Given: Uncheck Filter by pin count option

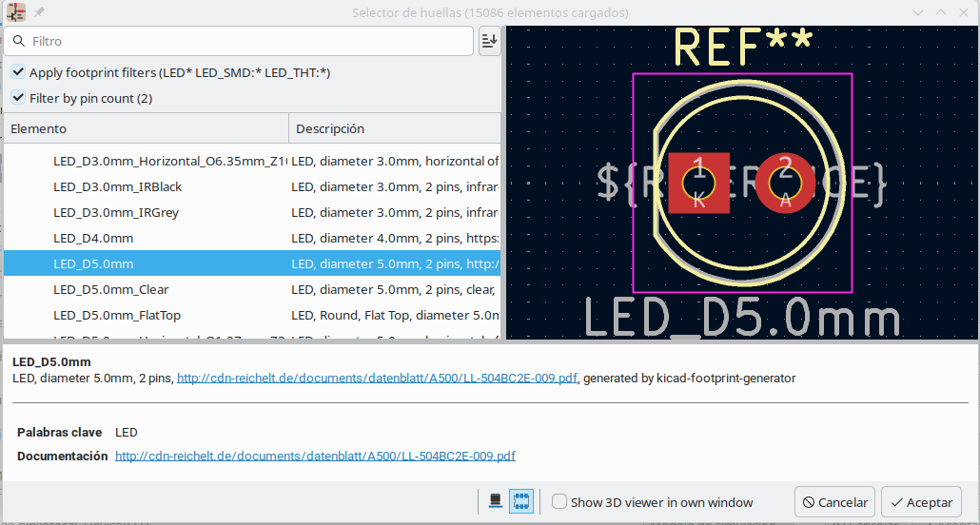Looking at the screenshot, I should (x=19, y=98).
